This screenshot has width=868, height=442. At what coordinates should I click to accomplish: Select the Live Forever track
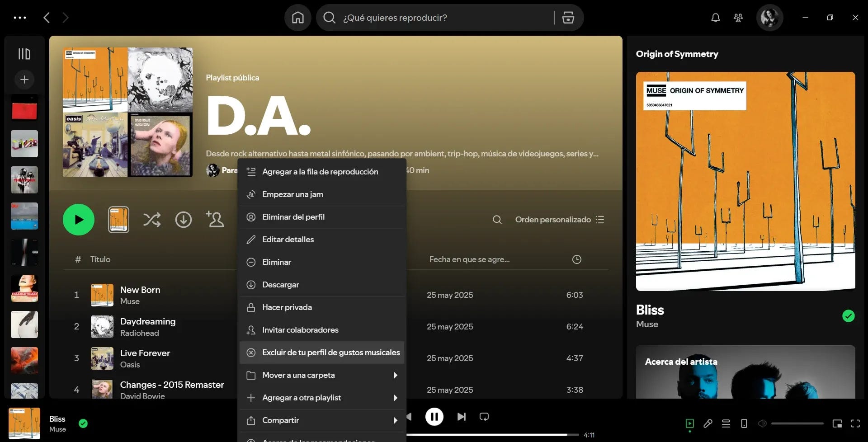pos(336,358)
